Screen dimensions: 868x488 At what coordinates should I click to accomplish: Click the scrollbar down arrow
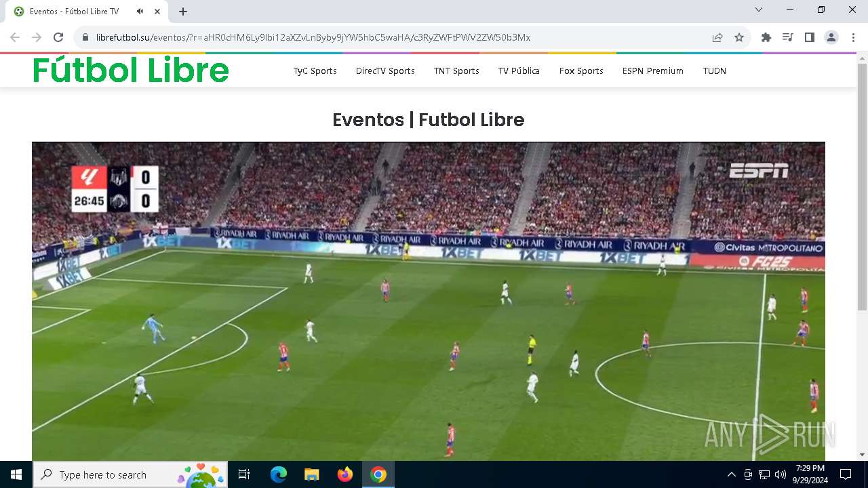(x=862, y=455)
